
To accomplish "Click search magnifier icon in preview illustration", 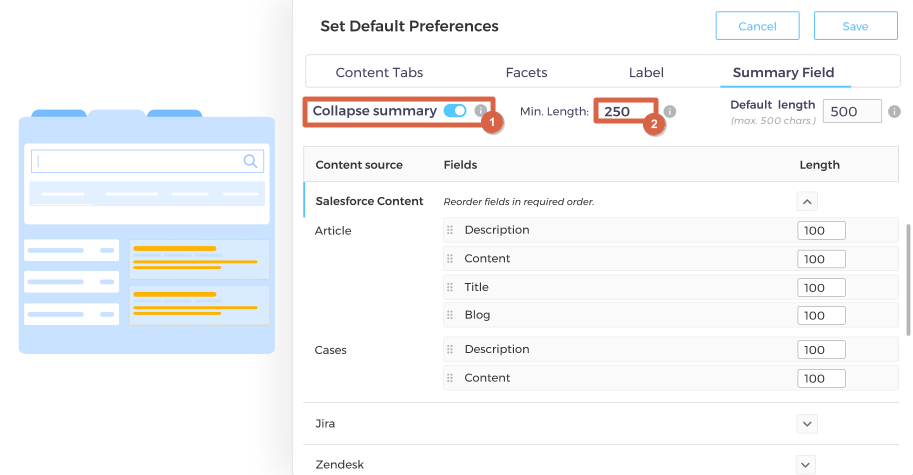I will (x=250, y=161).
